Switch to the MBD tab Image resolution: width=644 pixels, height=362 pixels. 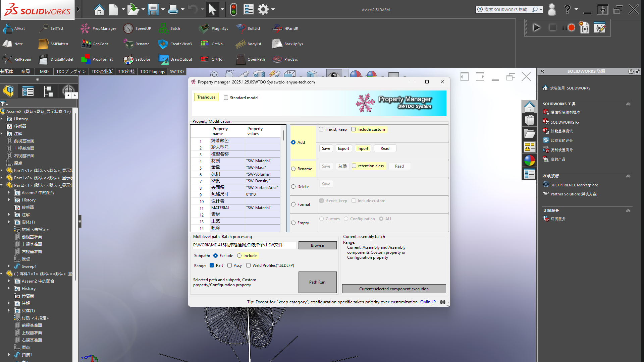pyautogui.click(x=44, y=72)
